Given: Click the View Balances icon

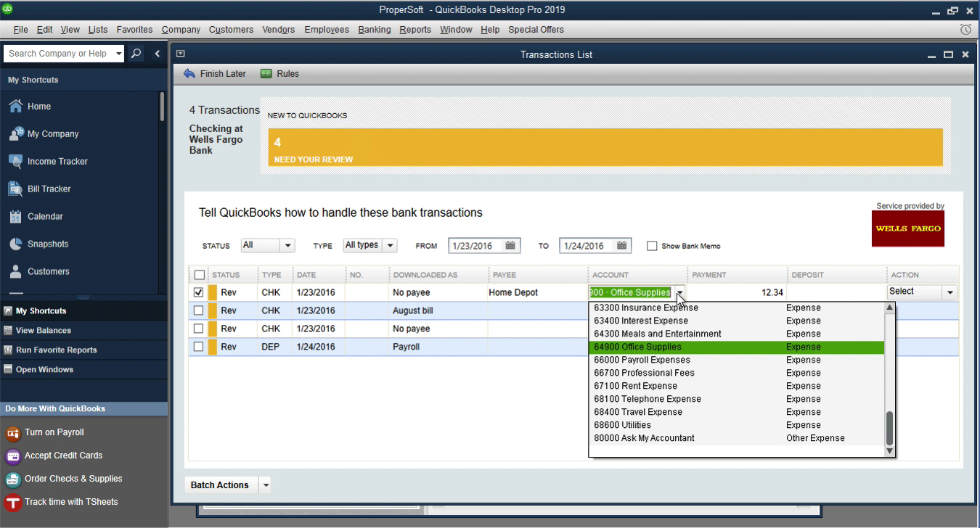Looking at the screenshot, I should (x=8, y=330).
